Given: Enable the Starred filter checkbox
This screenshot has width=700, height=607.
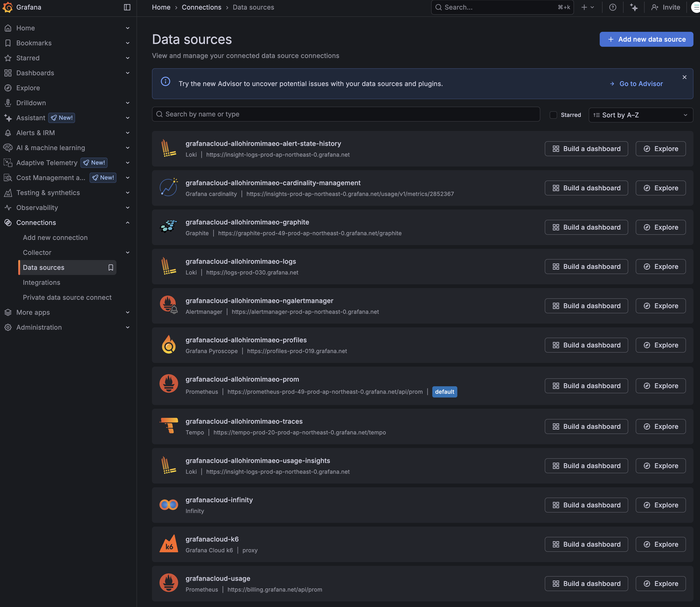Looking at the screenshot, I should pos(553,115).
